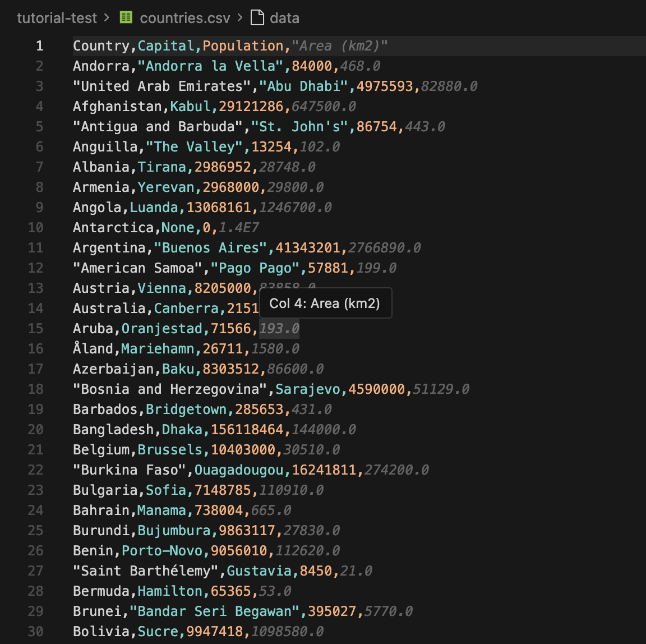Click 'Baku' in the Azerbaijan row

pyautogui.click(x=178, y=369)
